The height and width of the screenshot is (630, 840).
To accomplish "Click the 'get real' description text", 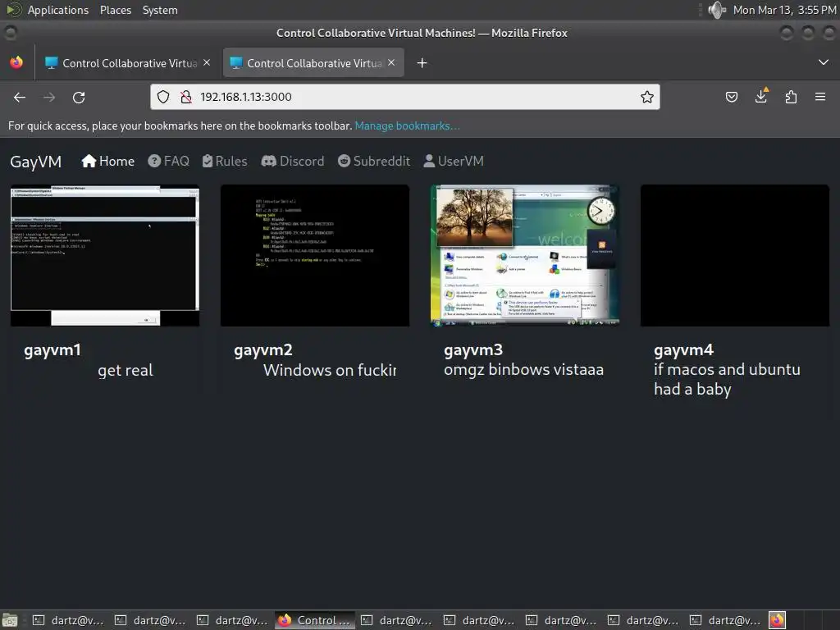I will 126,370.
